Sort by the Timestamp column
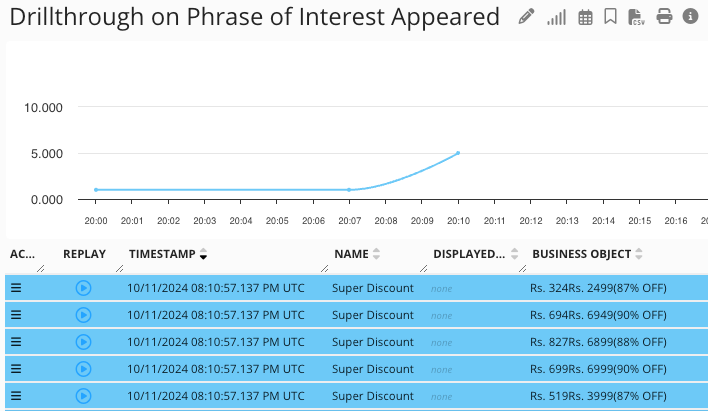The image size is (708, 411). (204, 255)
